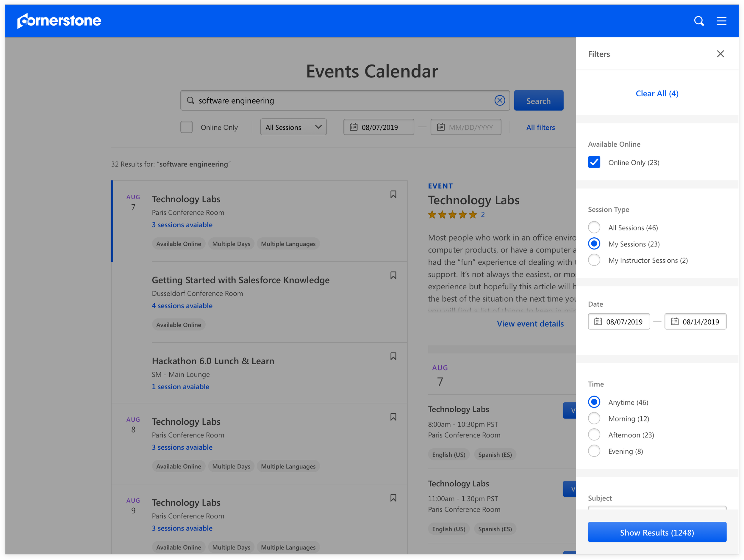The height and width of the screenshot is (560, 744).
Task: Open filter end date 08/14/2019 picker
Action: tap(695, 322)
